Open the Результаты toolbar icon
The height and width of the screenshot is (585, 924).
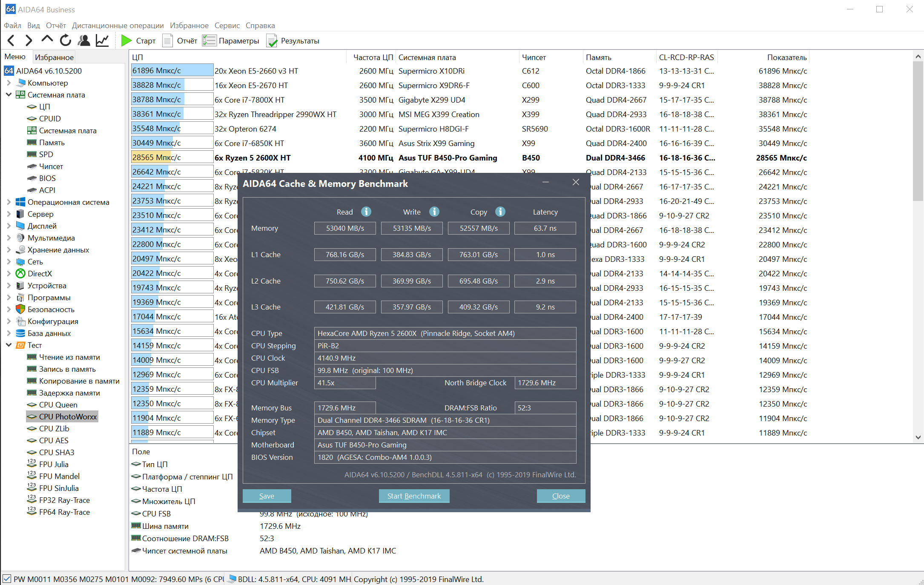coord(272,41)
